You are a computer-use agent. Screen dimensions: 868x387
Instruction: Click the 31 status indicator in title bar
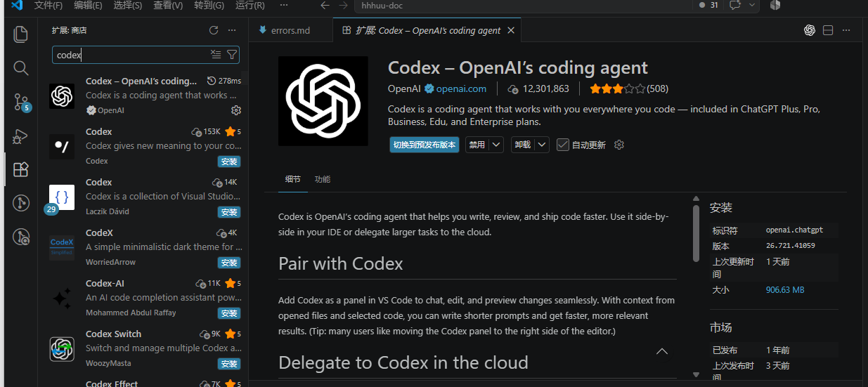tap(708, 5)
